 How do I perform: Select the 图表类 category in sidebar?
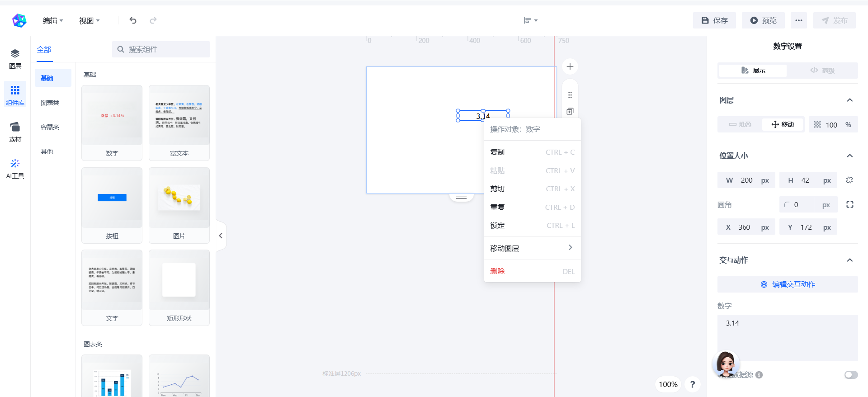coord(53,103)
